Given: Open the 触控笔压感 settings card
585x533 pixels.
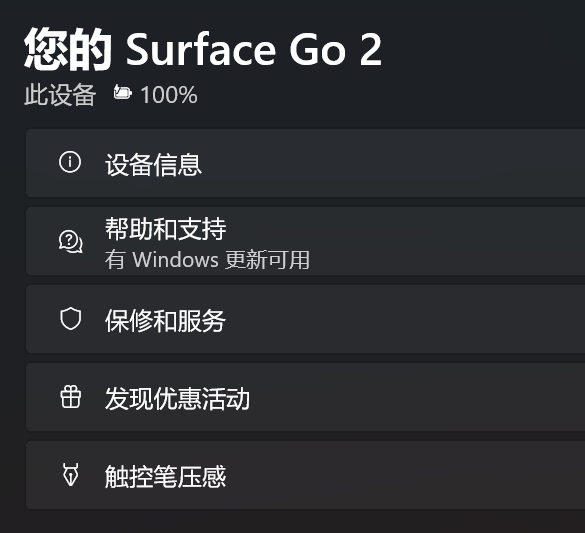Looking at the screenshot, I should click(x=305, y=475).
